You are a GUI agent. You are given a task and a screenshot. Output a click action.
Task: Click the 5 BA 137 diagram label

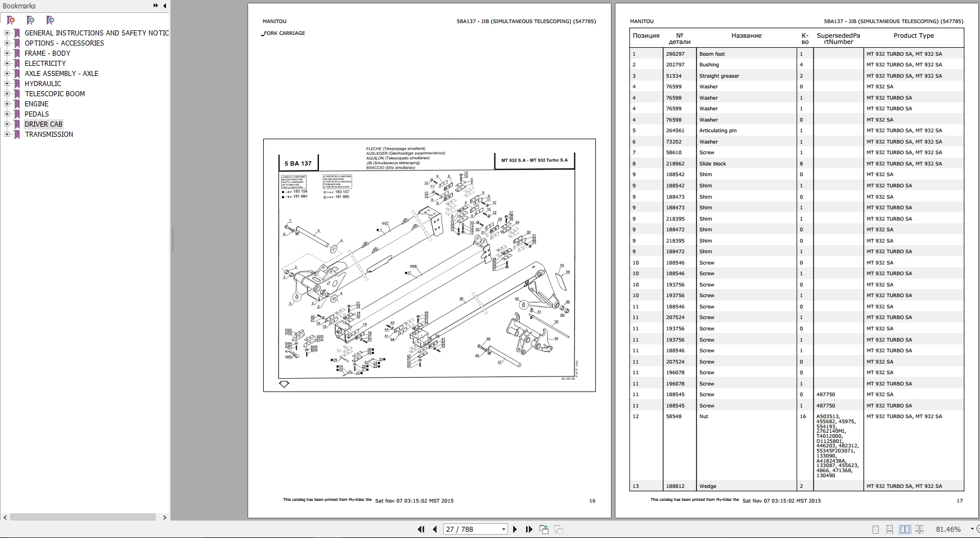pyautogui.click(x=298, y=164)
